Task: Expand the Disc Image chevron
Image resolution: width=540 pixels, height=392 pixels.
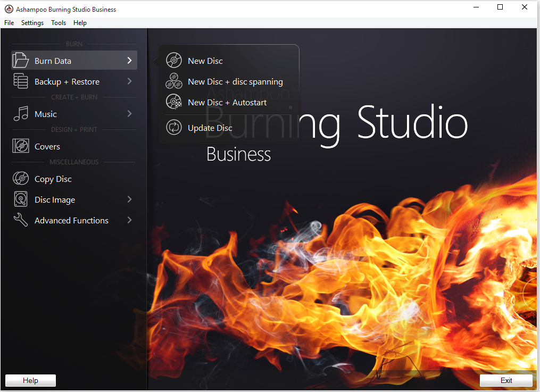Action: pos(129,199)
